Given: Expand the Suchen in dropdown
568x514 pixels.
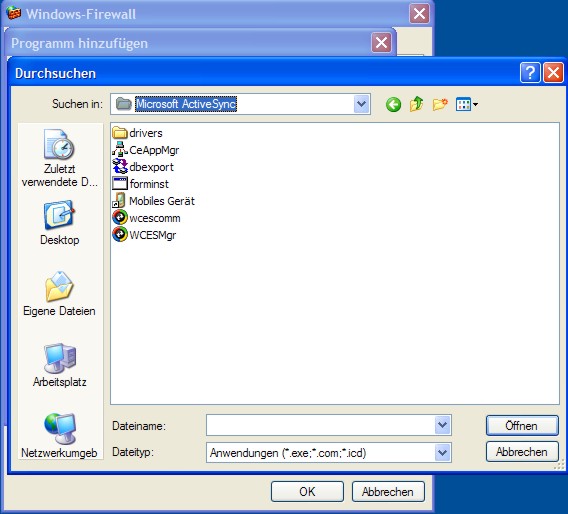Looking at the screenshot, I should pyautogui.click(x=361, y=104).
